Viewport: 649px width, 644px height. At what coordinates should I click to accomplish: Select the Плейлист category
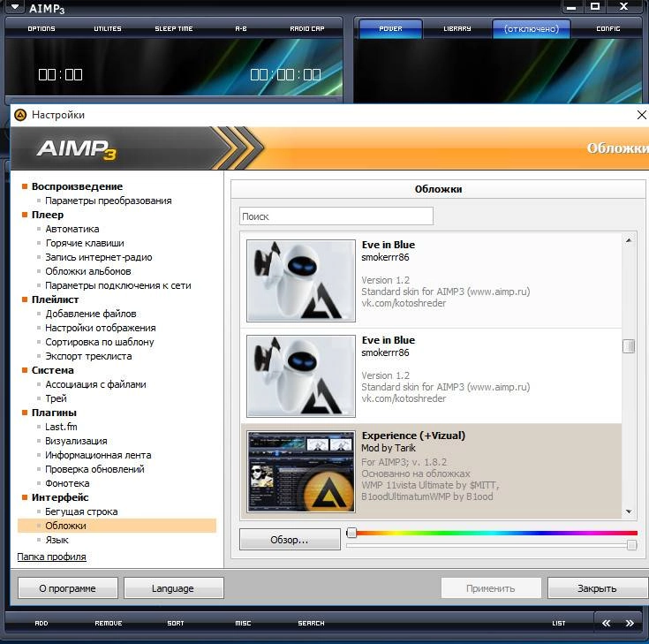tap(55, 299)
